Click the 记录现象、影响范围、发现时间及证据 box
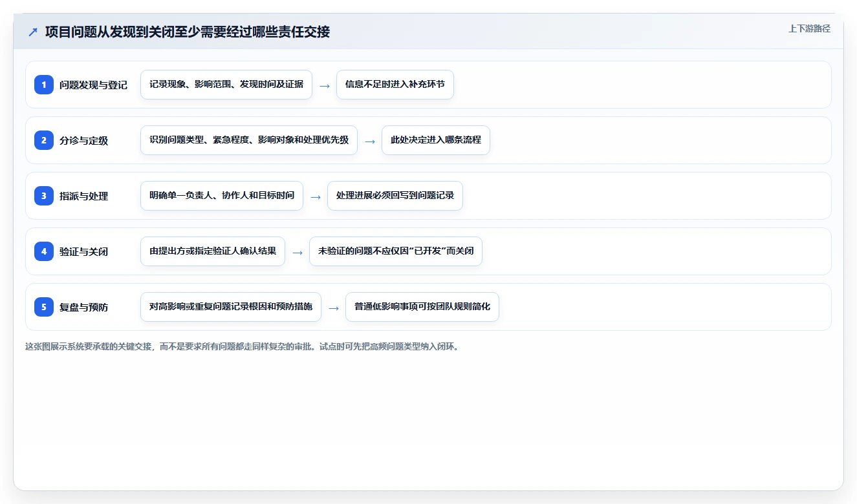 226,85
